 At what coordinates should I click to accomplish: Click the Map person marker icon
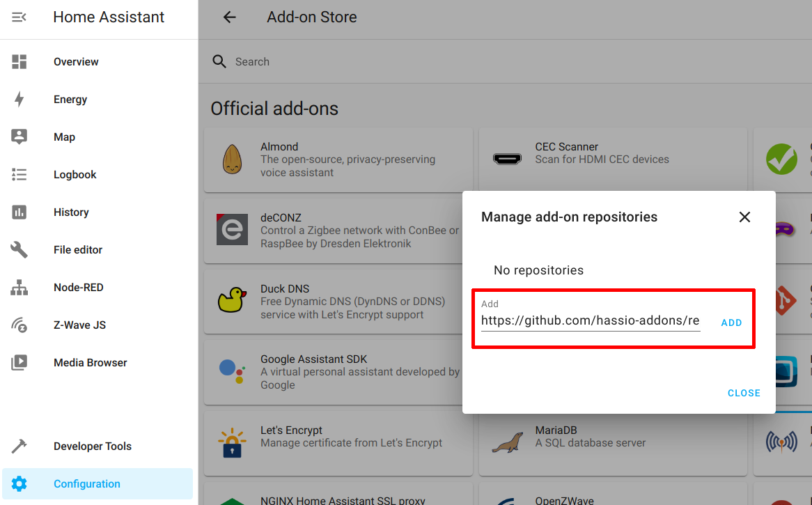pos(19,137)
